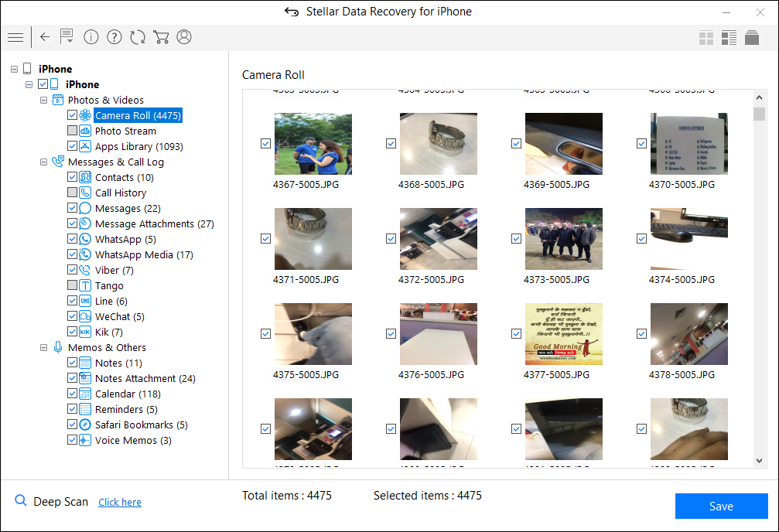
Task: Open the hamburger menu
Action: click(x=15, y=36)
